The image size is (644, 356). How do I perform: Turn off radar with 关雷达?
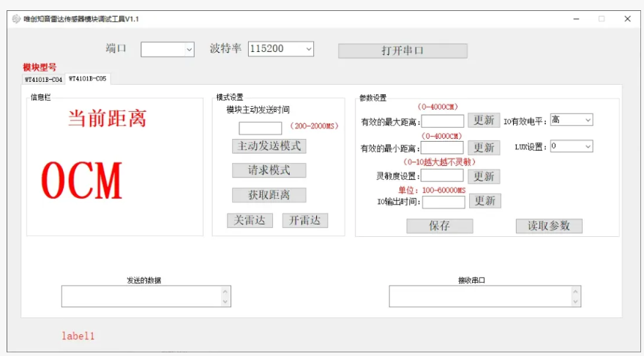pos(250,220)
